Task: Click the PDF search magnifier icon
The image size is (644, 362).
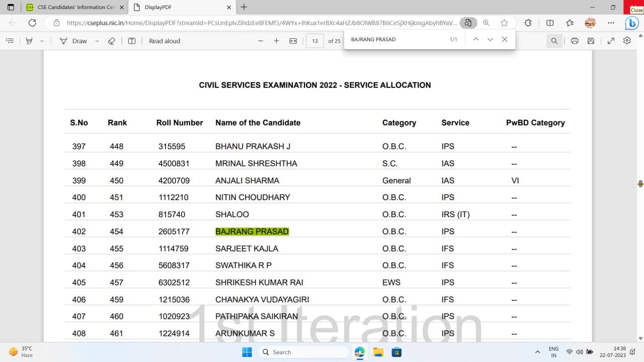Action: click(554, 41)
